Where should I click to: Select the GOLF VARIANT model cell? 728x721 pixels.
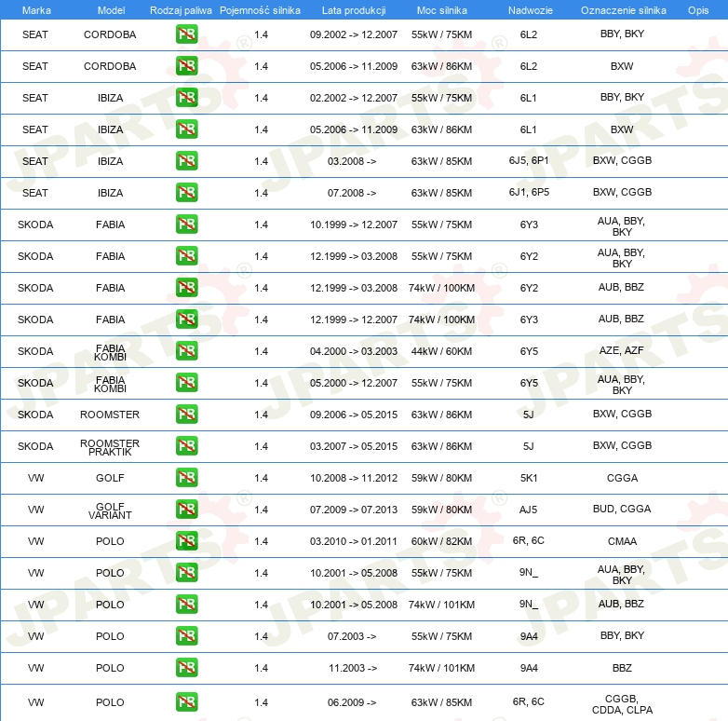110,510
